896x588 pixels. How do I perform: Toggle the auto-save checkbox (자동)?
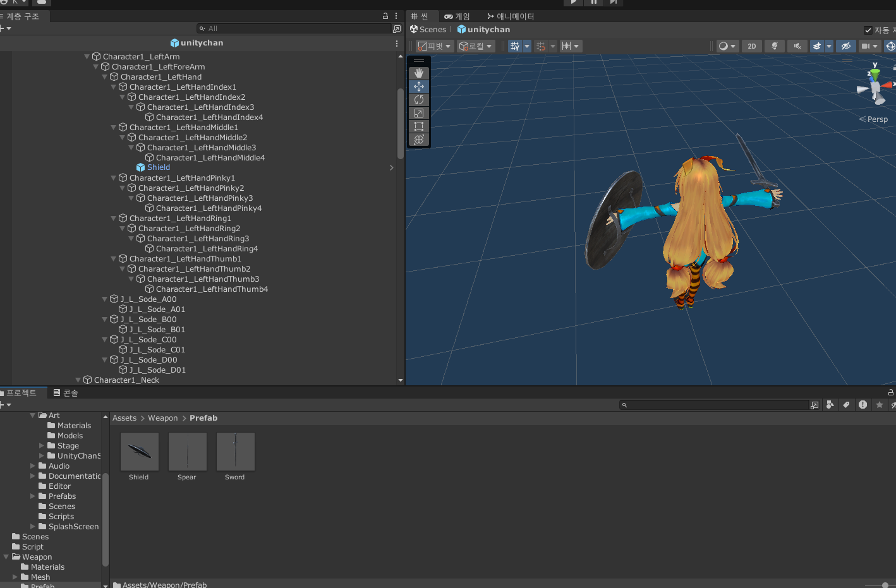pos(868,30)
